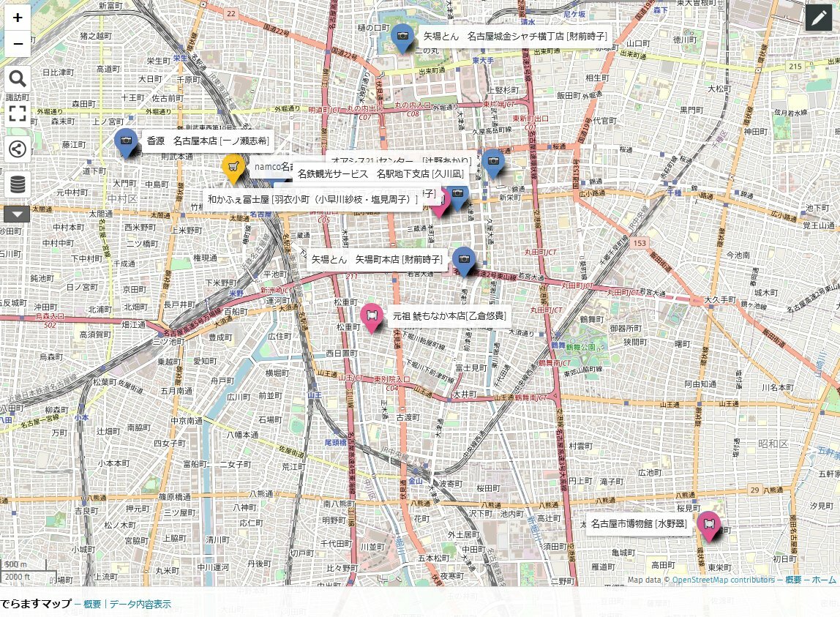The image size is (840, 617).
Task: Open the data layers browser
Action: coord(18,184)
